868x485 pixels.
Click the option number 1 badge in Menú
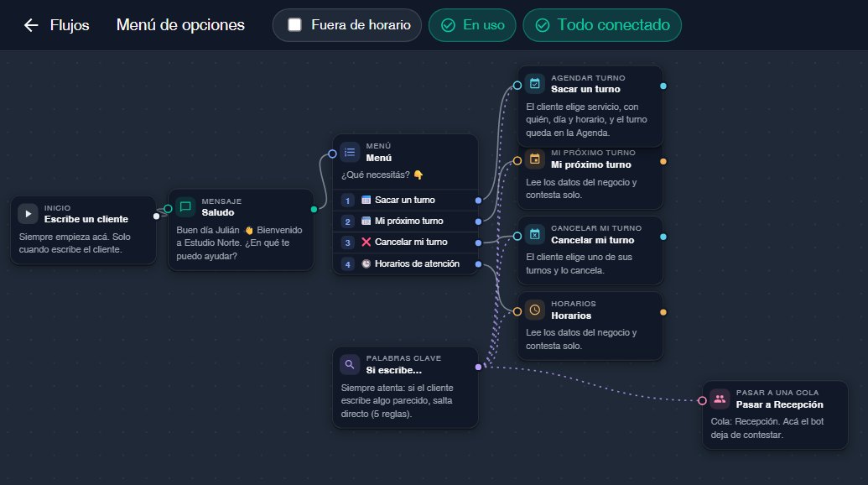pyautogui.click(x=348, y=201)
